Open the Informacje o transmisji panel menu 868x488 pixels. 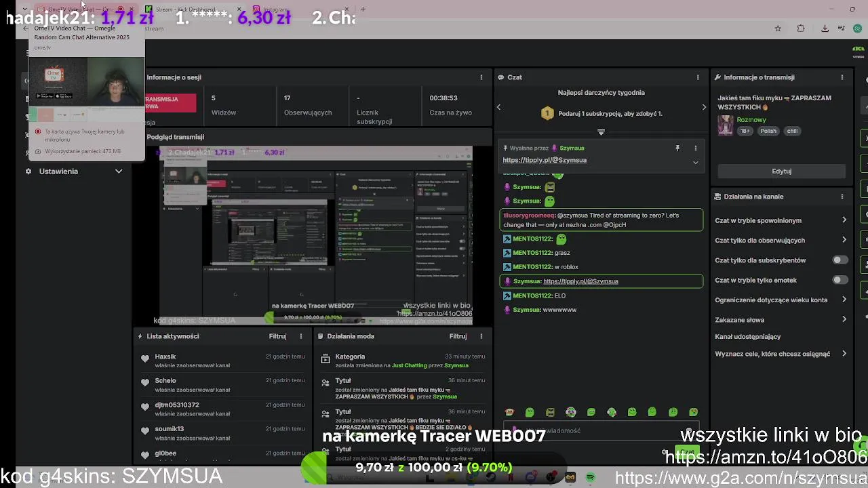point(842,77)
